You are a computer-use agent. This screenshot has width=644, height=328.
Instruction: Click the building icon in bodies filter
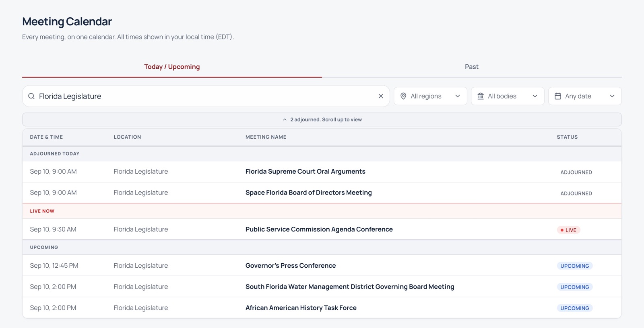point(481,96)
